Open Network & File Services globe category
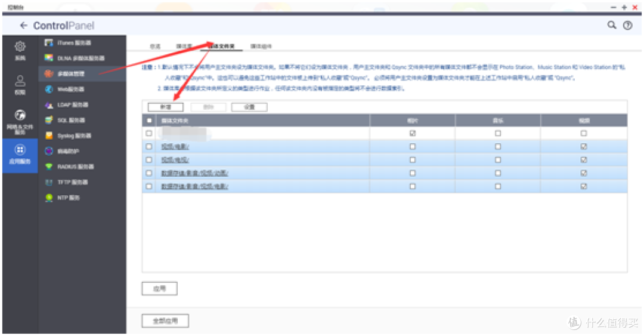This screenshot has height=336, width=644. (x=20, y=119)
